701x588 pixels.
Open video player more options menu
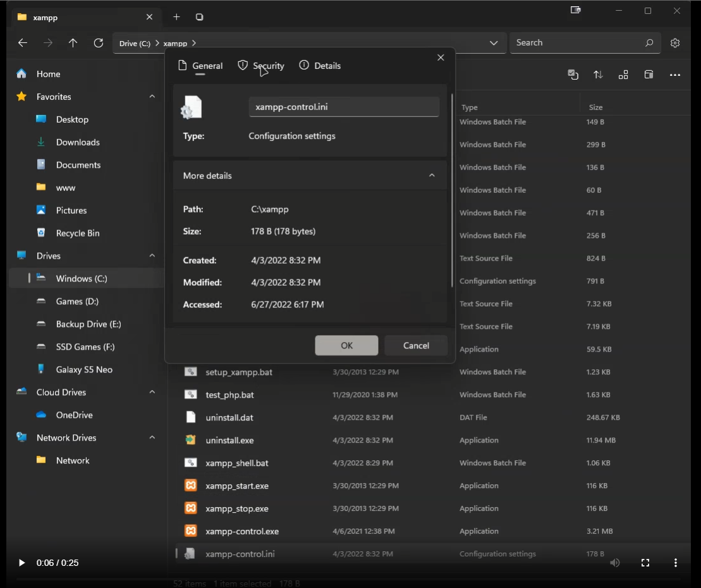coord(675,563)
